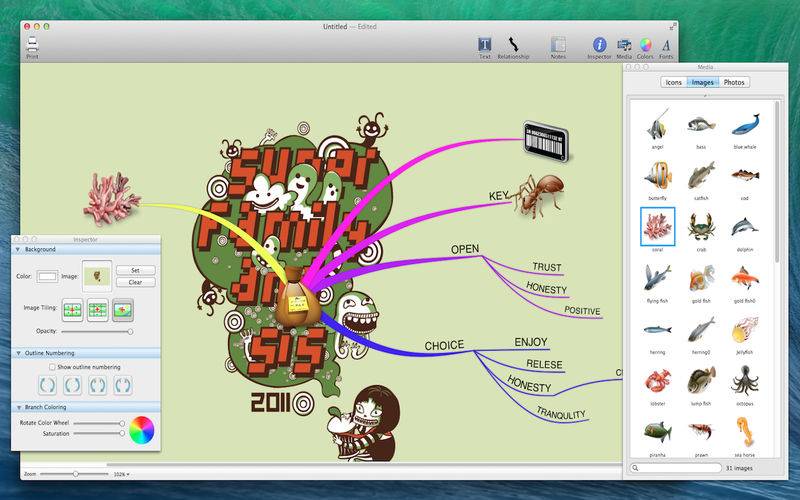The image size is (800, 500).
Task: Select the KEY branch label
Action: (x=498, y=195)
